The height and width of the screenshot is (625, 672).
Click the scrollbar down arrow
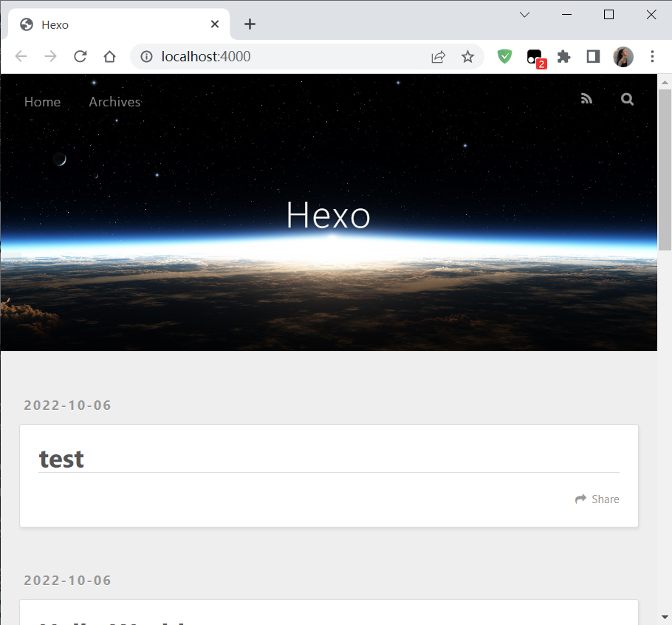665,618
